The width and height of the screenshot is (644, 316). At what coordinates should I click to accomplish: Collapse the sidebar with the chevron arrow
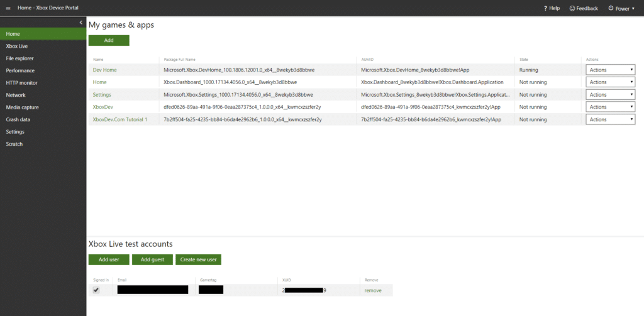[x=81, y=23]
